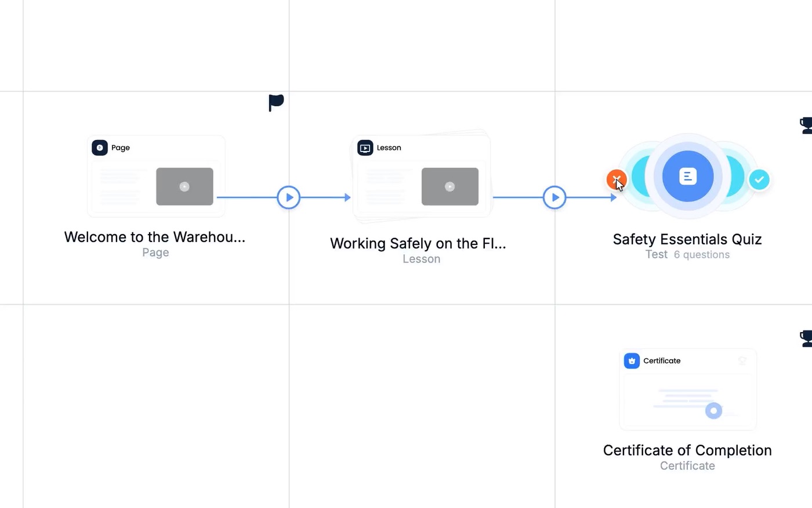The height and width of the screenshot is (508, 812).
Task: Click the faint award icon on Certificate card
Action: pos(742,361)
